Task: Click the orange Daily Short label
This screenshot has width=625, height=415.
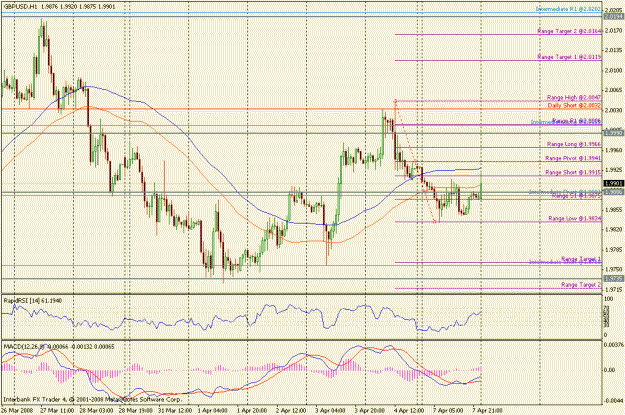Action: click(x=574, y=106)
